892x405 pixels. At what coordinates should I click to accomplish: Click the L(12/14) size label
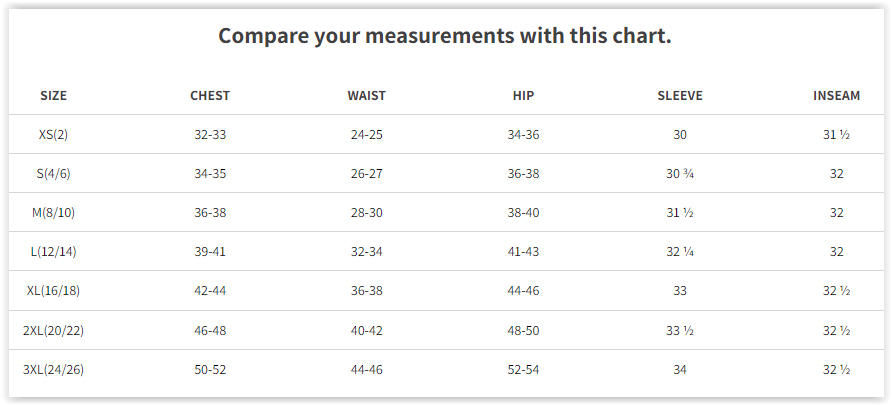(53, 251)
